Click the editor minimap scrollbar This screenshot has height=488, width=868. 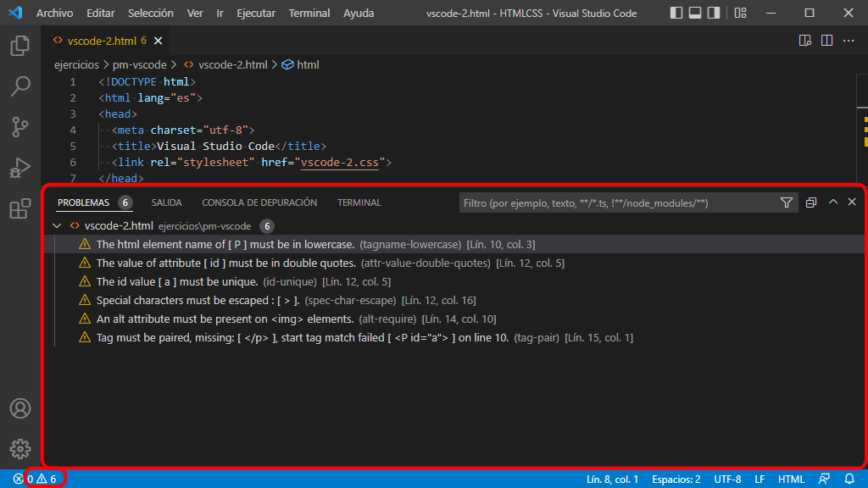click(x=862, y=129)
